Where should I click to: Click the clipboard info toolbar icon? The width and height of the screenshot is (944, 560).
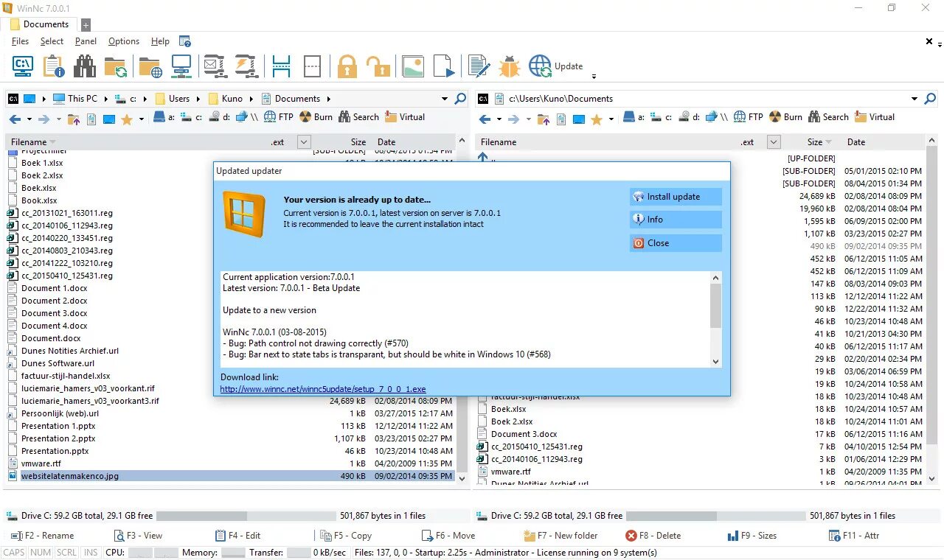(54, 66)
